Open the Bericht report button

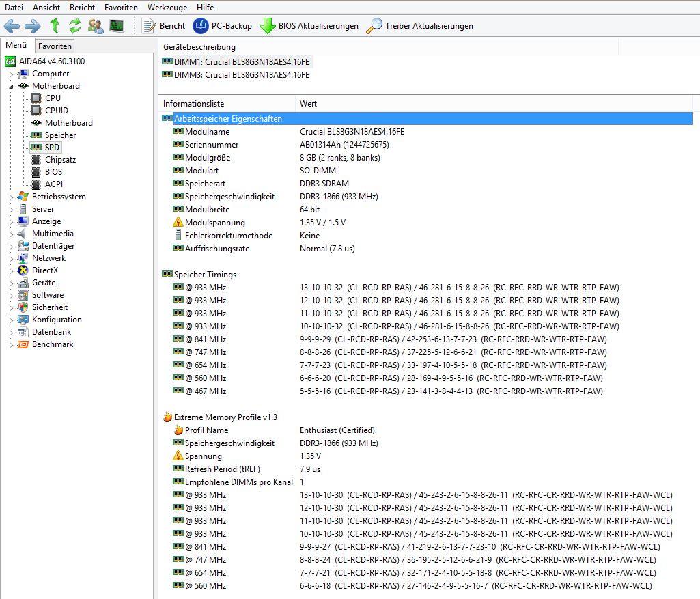(163, 26)
